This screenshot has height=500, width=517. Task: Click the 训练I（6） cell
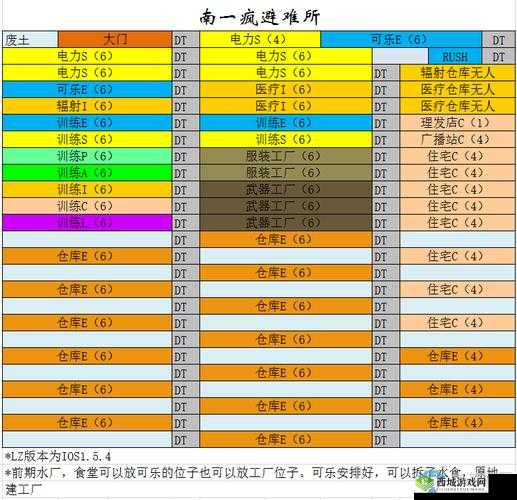click(x=87, y=190)
